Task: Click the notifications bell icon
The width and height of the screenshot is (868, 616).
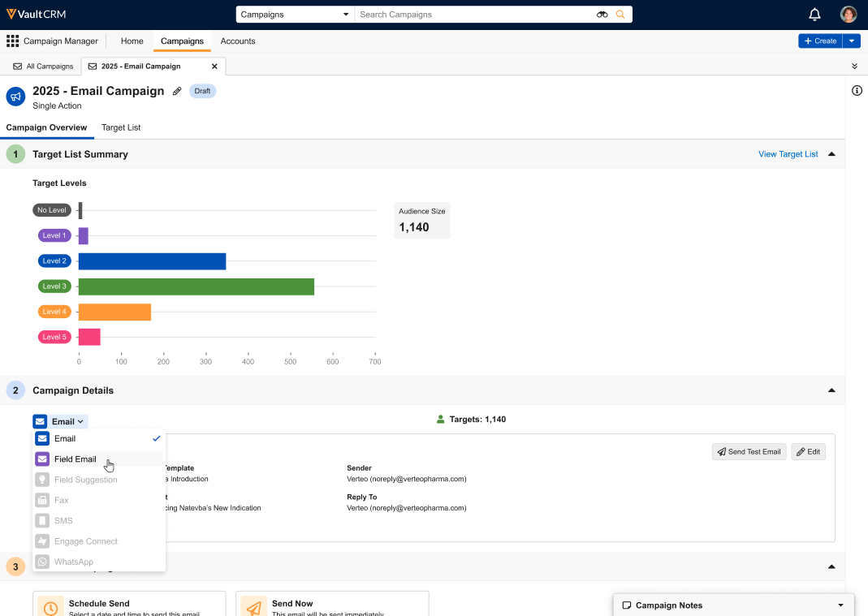Action: pos(814,15)
